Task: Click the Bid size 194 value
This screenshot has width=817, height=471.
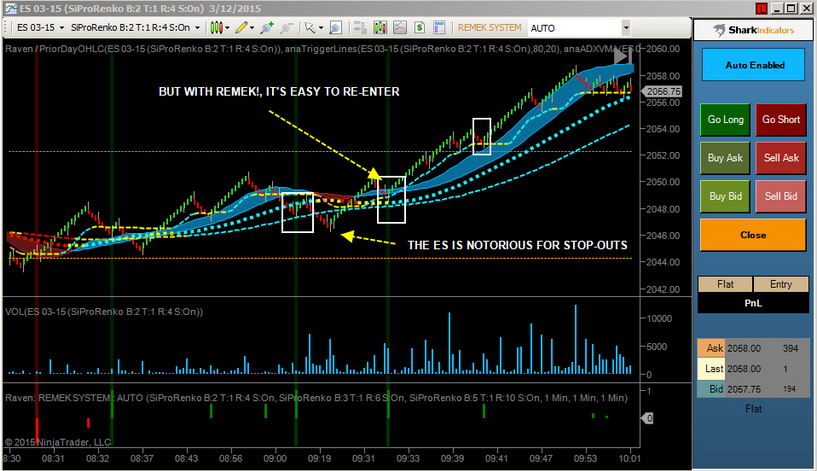Action: click(789, 389)
